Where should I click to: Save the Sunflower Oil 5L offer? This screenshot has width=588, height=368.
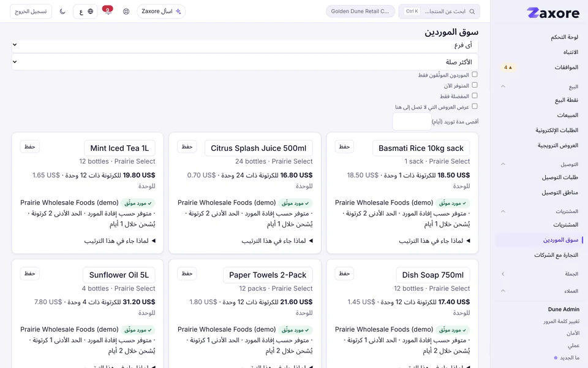(29, 274)
